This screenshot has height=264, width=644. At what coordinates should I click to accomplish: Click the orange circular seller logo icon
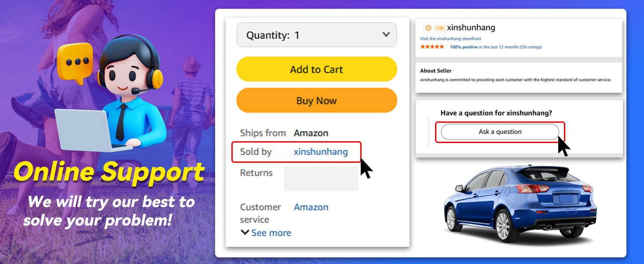coord(428,28)
